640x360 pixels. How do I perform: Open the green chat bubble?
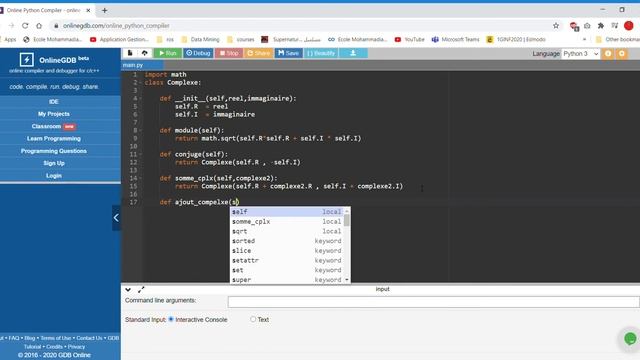(630, 338)
